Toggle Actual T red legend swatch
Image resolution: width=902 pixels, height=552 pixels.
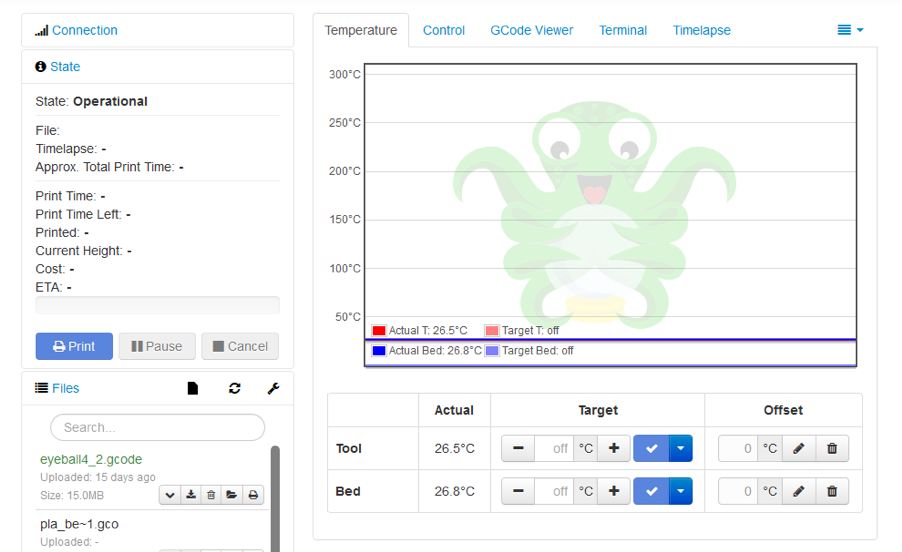(x=379, y=331)
